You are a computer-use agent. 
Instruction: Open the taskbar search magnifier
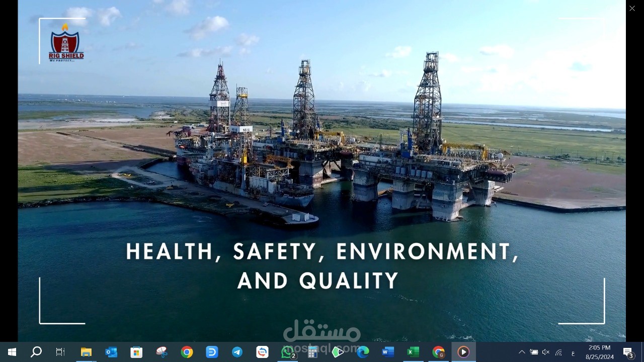coord(36,352)
